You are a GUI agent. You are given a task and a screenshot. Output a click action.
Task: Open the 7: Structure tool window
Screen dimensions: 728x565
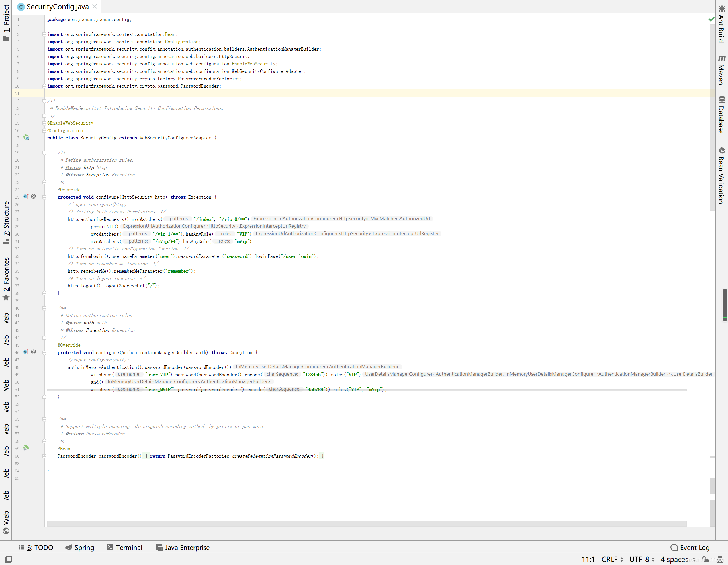6,222
